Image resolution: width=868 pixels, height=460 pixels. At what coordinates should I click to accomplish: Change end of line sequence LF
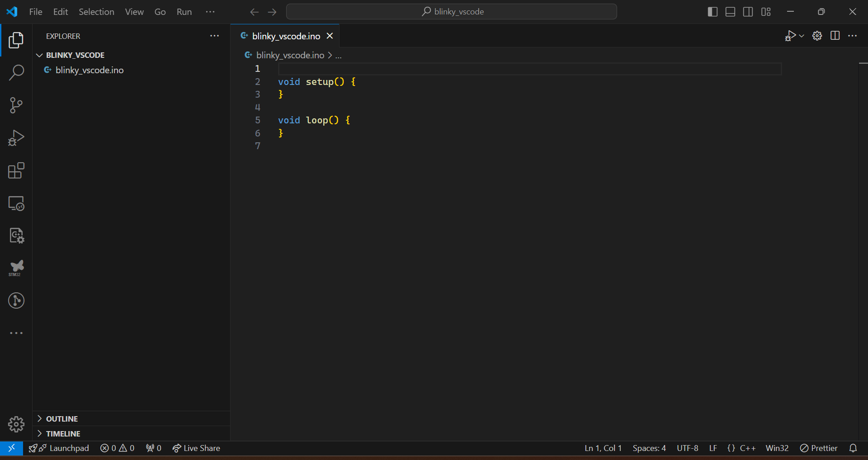click(713, 448)
